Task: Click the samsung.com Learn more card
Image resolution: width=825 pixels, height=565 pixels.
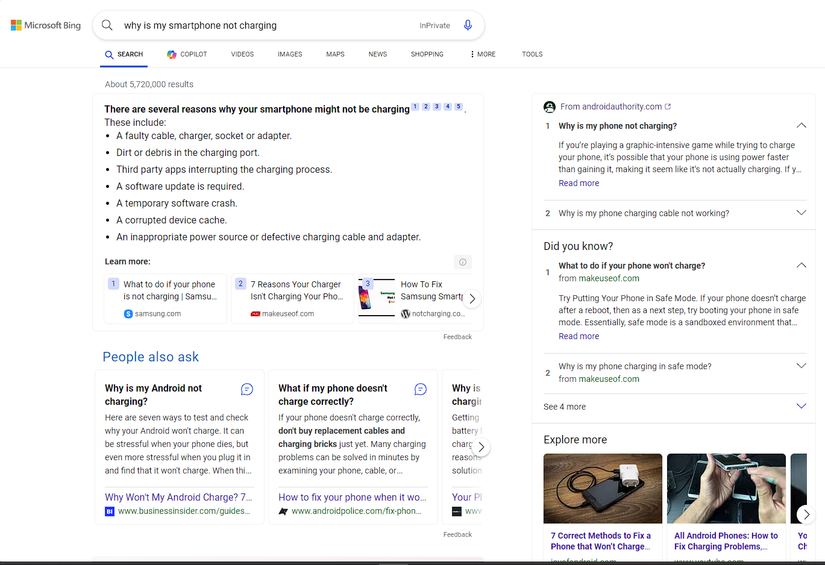Action: point(166,298)
